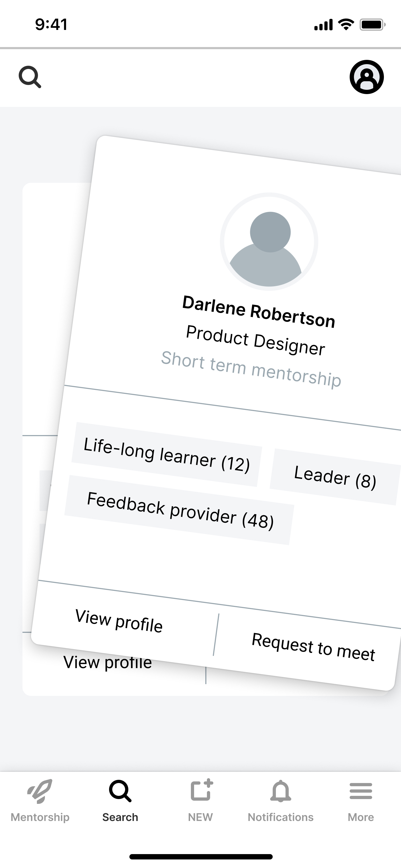401x868 pixels.
Task: Select the Leader (8) tag
Action: point(335,476)
